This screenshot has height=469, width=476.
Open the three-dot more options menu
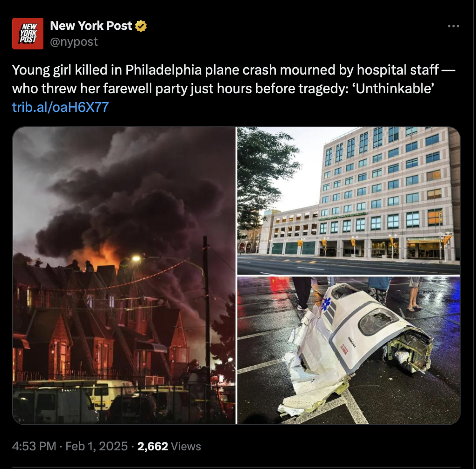[454, 27]
